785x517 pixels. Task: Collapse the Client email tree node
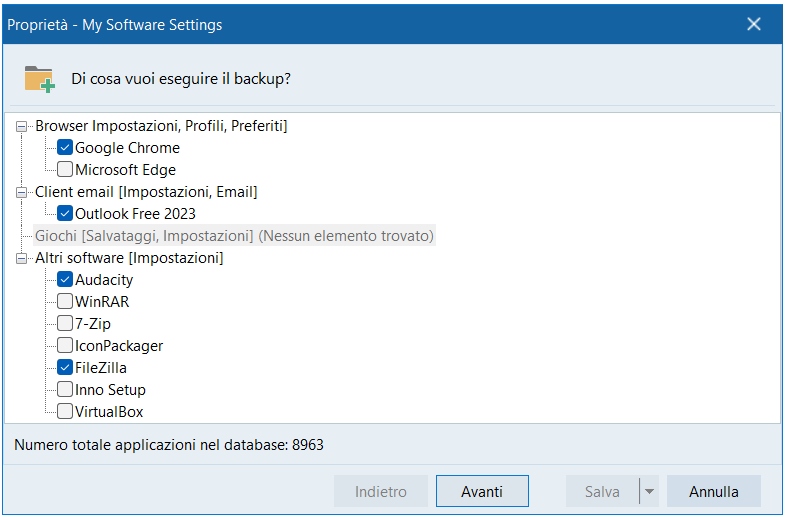point(23,192)
